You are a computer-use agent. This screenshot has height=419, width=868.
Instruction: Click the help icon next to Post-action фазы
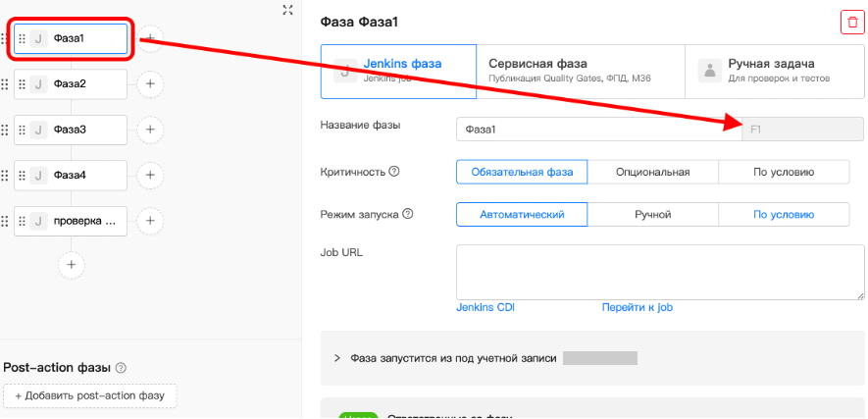[121, 368]
